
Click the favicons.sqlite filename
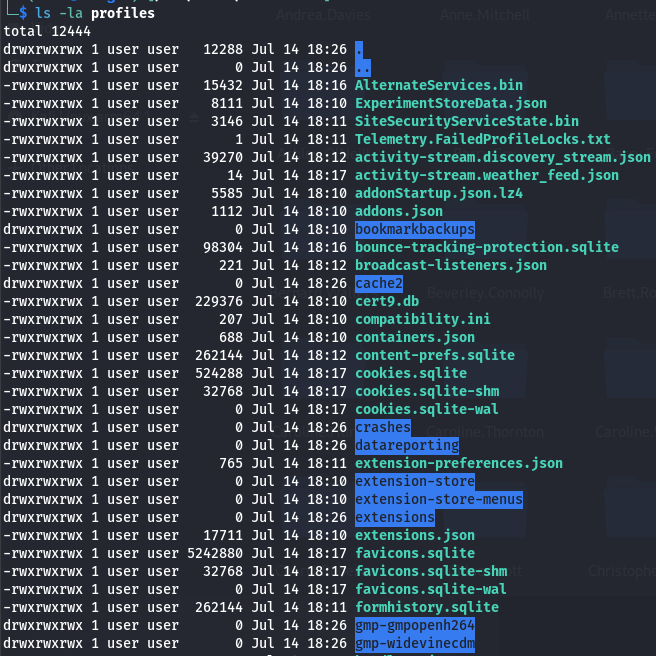pyautogui.click(x=415, y=553)
